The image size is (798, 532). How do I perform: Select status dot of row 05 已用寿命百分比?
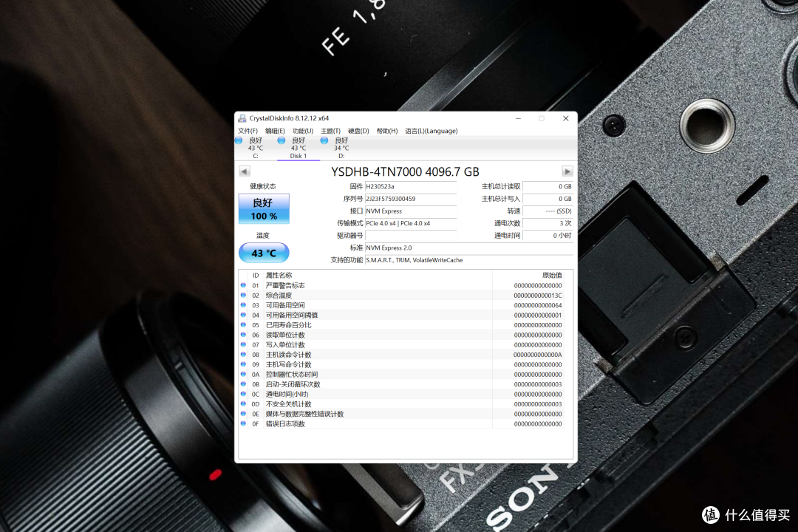[243, 325]
